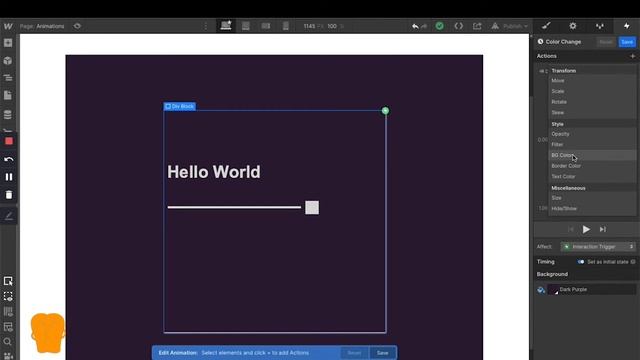Select mobile portrait breakpoint view
Screen dimensions: 640x360
pyautogui.click(x=286, y=26)
